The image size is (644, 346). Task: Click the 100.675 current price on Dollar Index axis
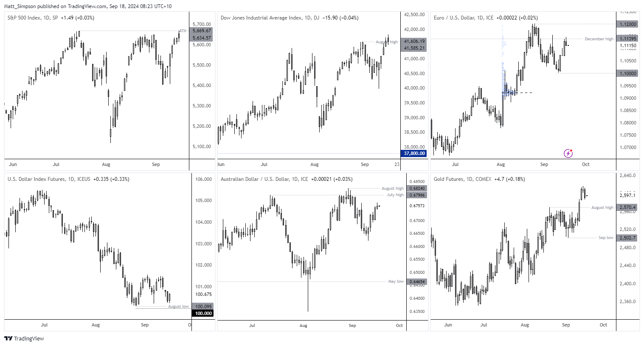point(203,294)
